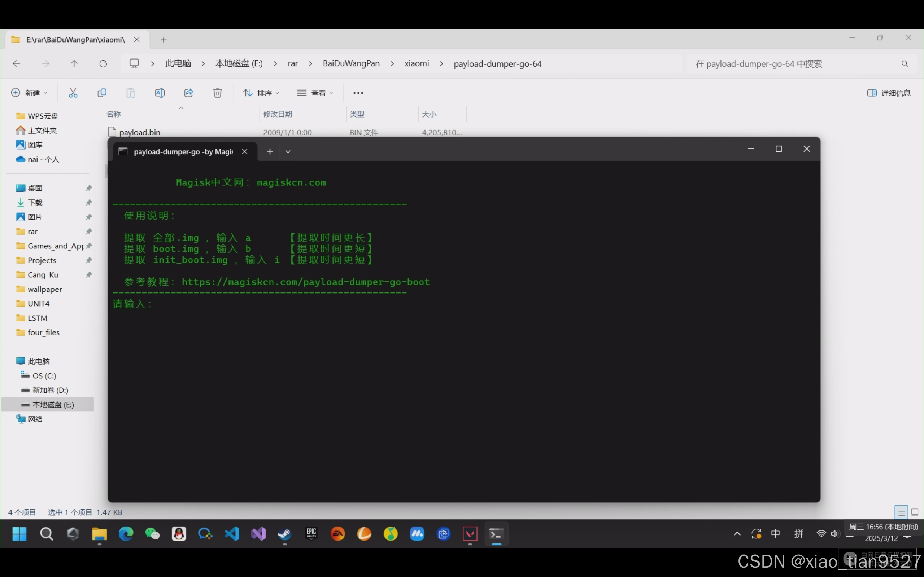The width and height of the screenshot is (924, 577).
Task: Click the Copy icon in Explorer toolbar
Action: point(102,93)
